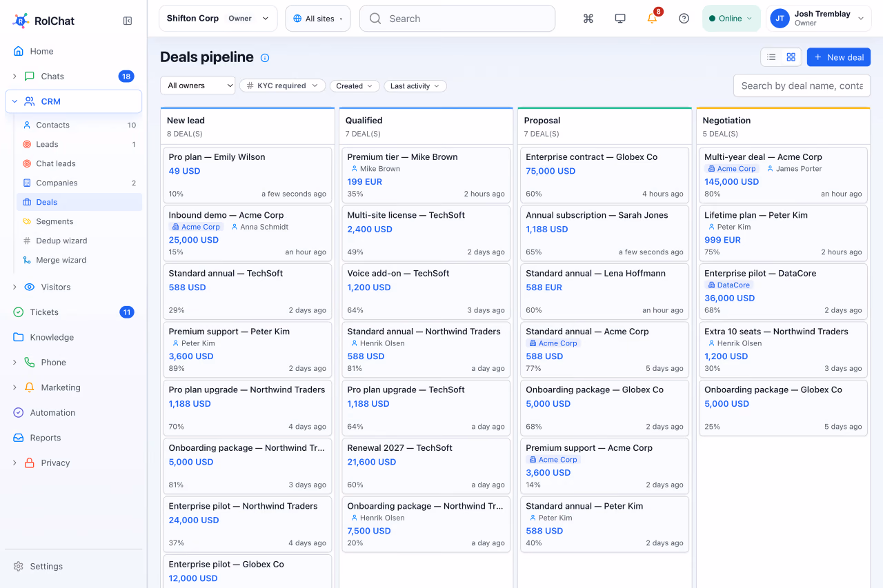883x588 pixels.
Task: Open Last activity filter
Action: 415,86
